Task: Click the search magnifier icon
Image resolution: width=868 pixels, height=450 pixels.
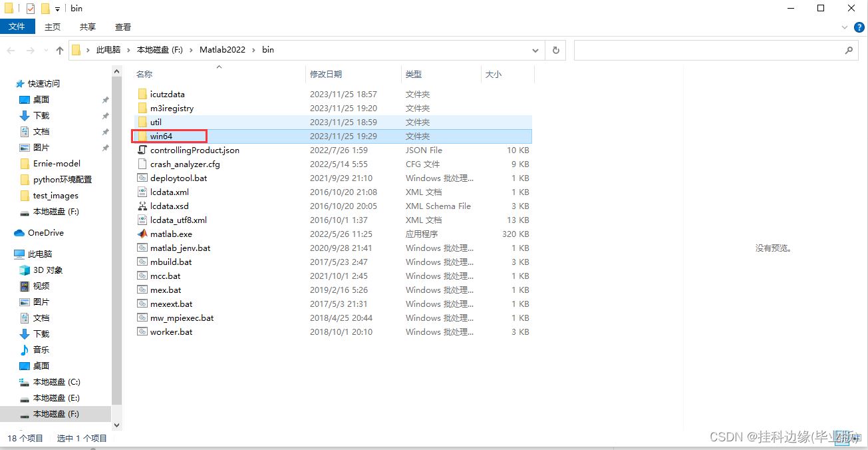Action: click(848, 50)
